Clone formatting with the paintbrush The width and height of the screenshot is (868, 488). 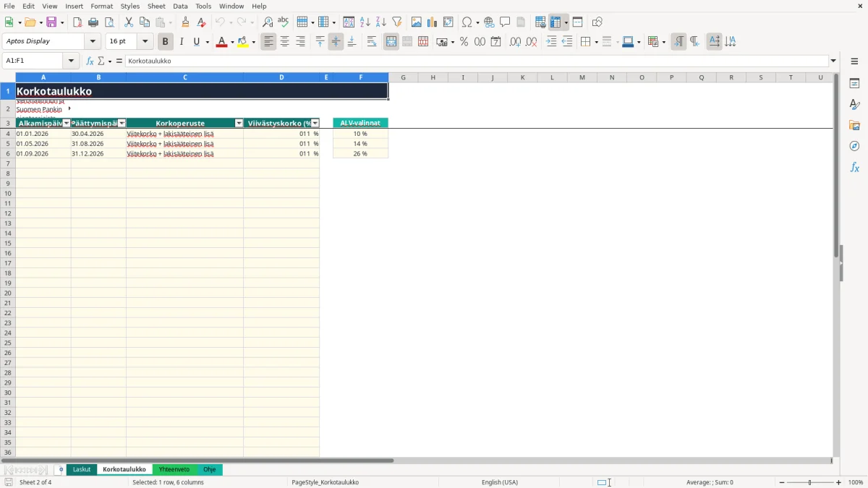point(186,22)
